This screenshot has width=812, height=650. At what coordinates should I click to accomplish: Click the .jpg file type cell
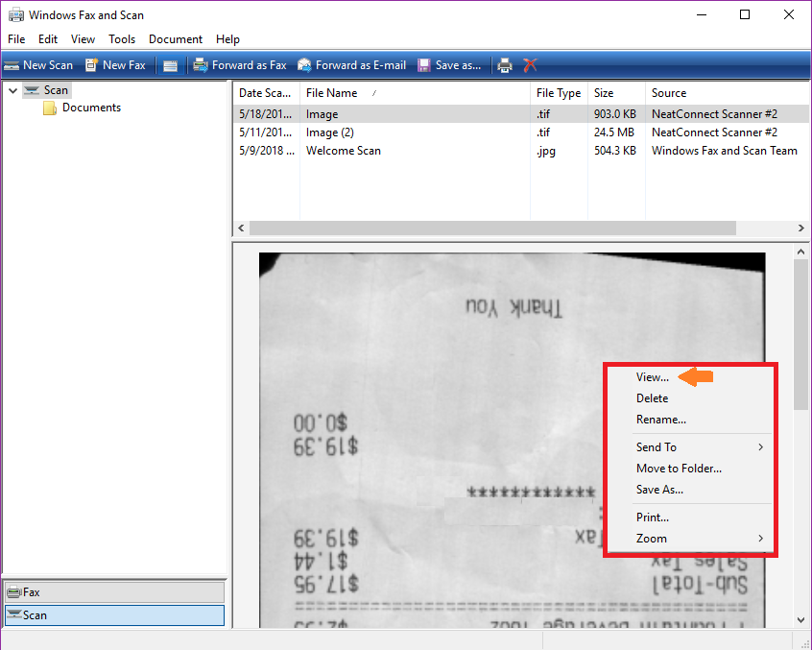(546, 151)
